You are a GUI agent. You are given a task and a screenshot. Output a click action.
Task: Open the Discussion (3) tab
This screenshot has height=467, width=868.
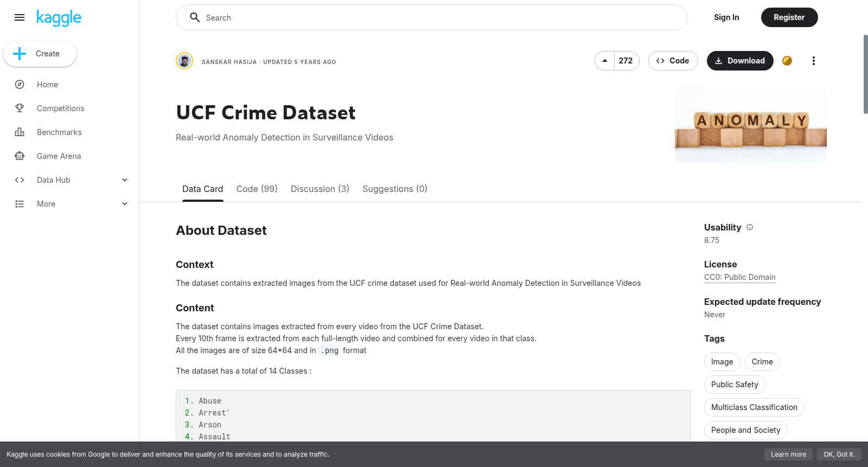click(320, 189)
